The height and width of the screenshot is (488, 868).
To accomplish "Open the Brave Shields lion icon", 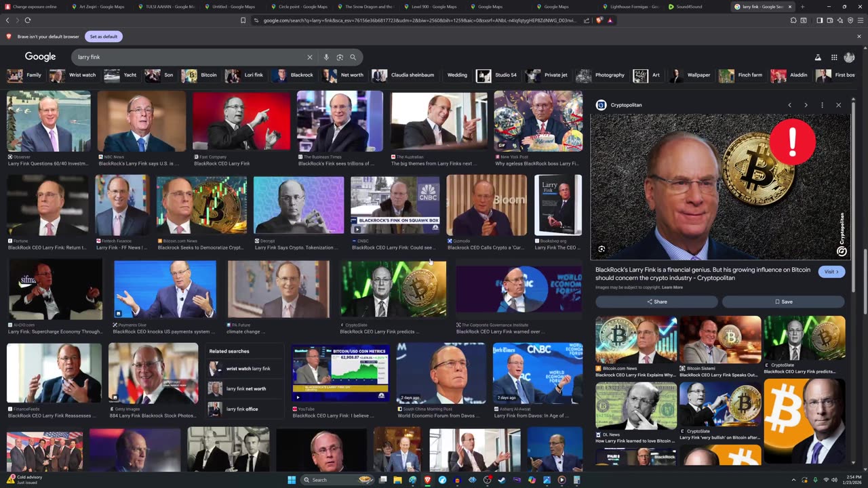I will pyautogui.click(x=599, y=20).
